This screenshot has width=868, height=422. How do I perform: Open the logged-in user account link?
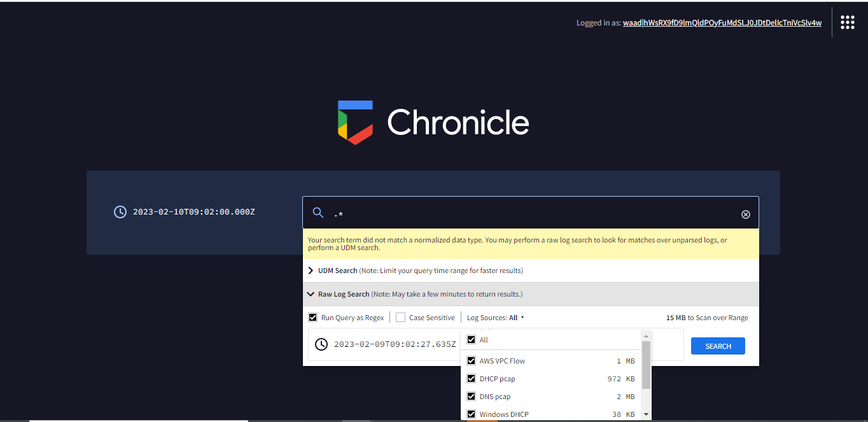click(x=722, y=23)
